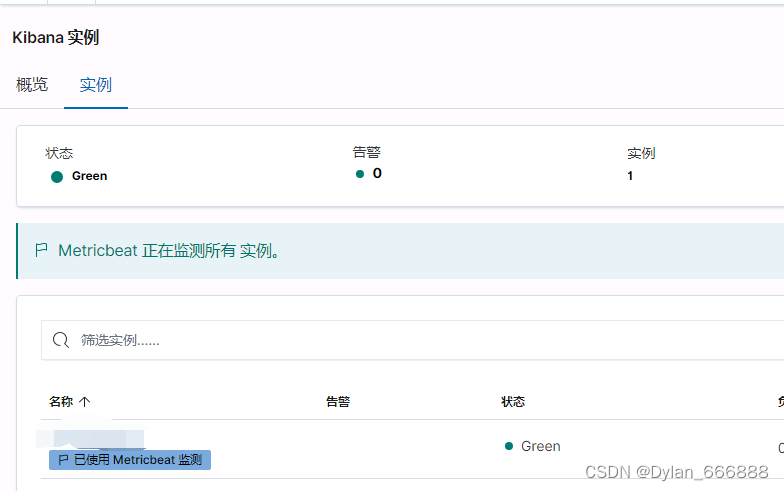Click the green dot beside summary Green

point(57,176)
